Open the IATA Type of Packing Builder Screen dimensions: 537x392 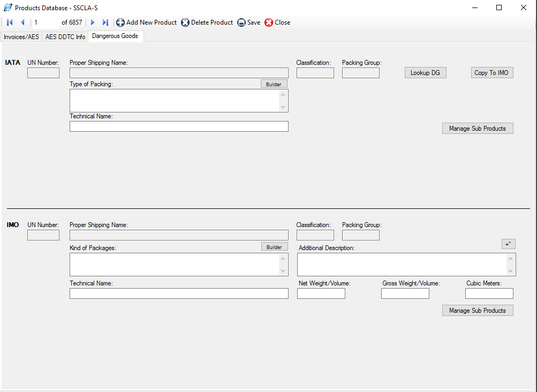[x=274, y=84]
